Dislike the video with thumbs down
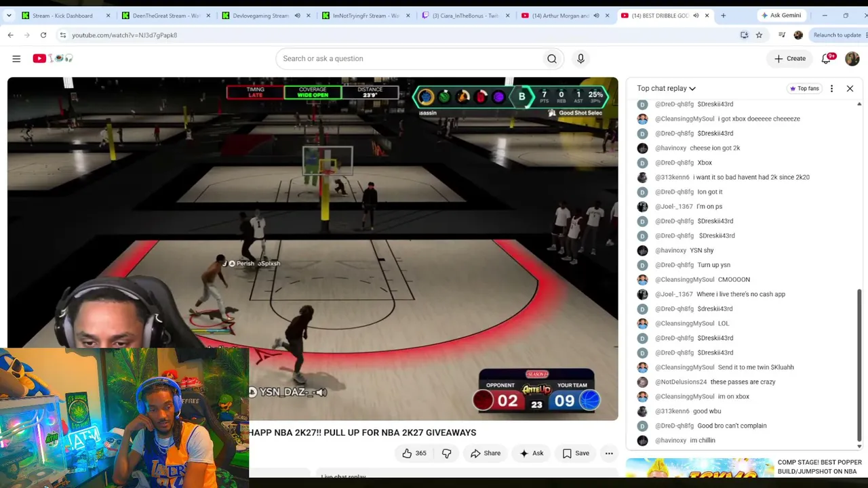Viewport: 868px width, 488px height. 446,453
